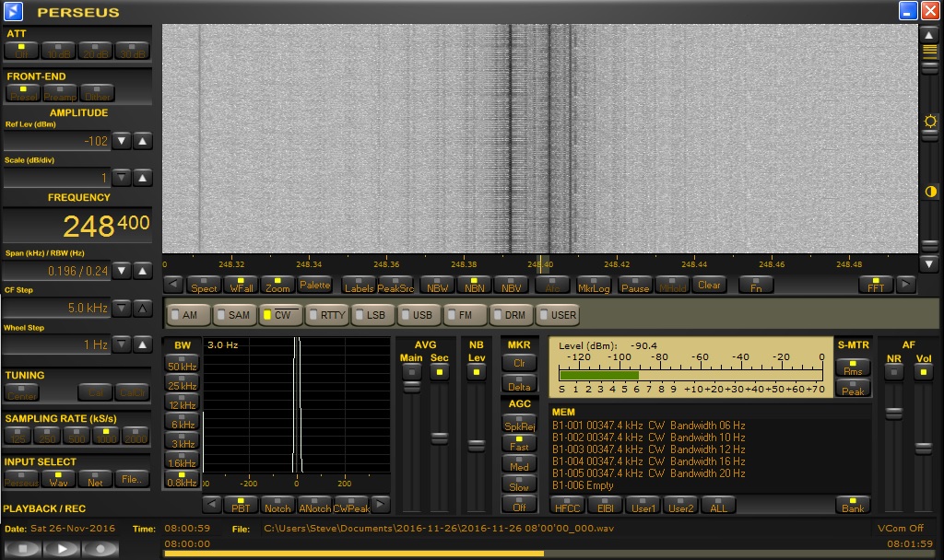Select the 3 kHz bandwidth
The image size is (944, 560).
click(x=182, y=441)
